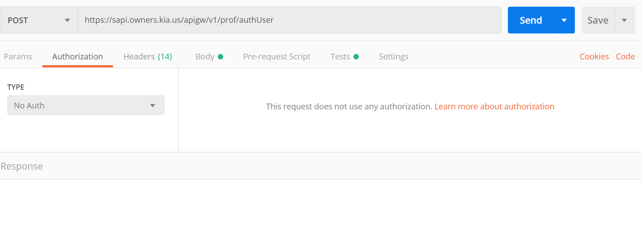Open the Headers (14) tab
Viewport: 644px width, 237px height.
click(147, 57)
